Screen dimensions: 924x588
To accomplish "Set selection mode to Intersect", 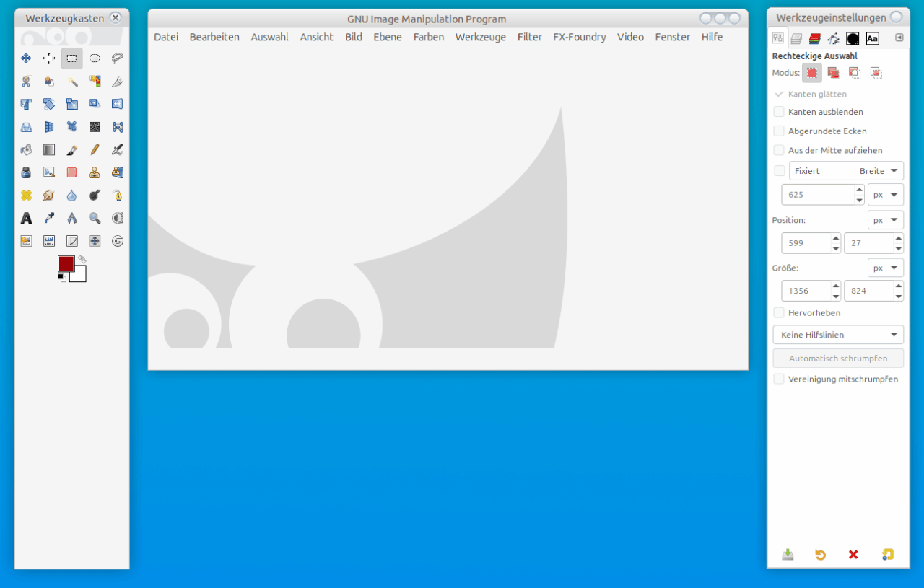I will [x=876, y=72].
